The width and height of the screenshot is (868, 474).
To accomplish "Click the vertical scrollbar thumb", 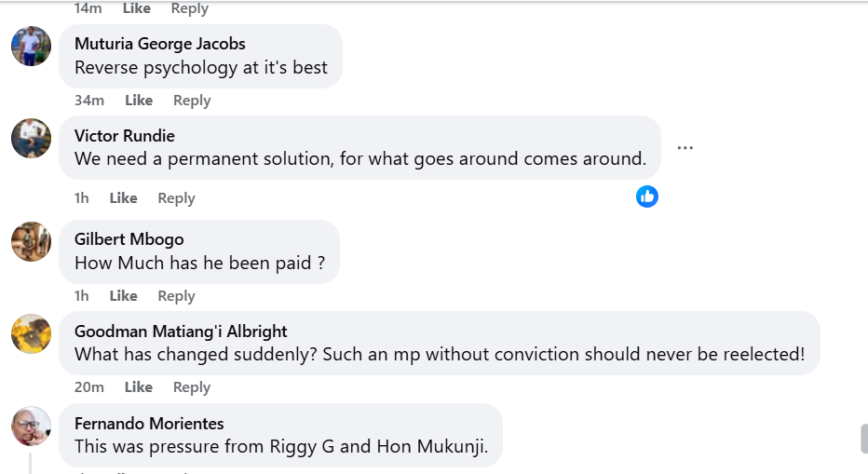I will 863,439.
